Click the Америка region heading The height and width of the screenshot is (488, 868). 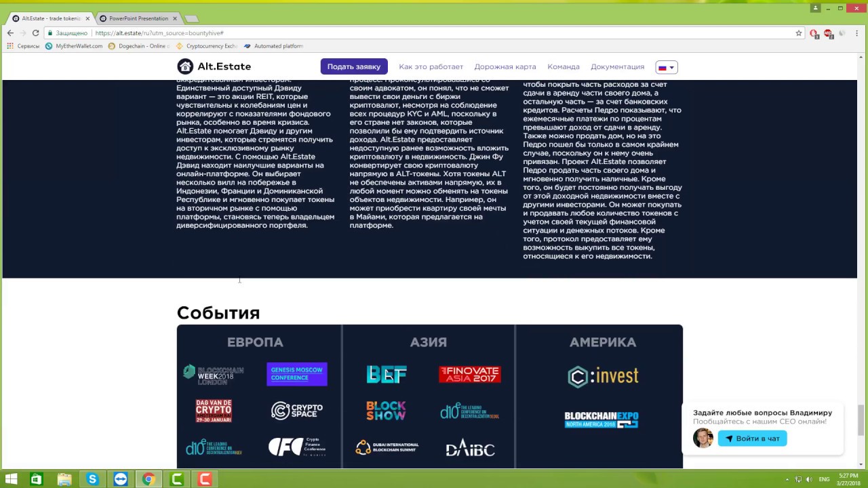tap(603, 342)
